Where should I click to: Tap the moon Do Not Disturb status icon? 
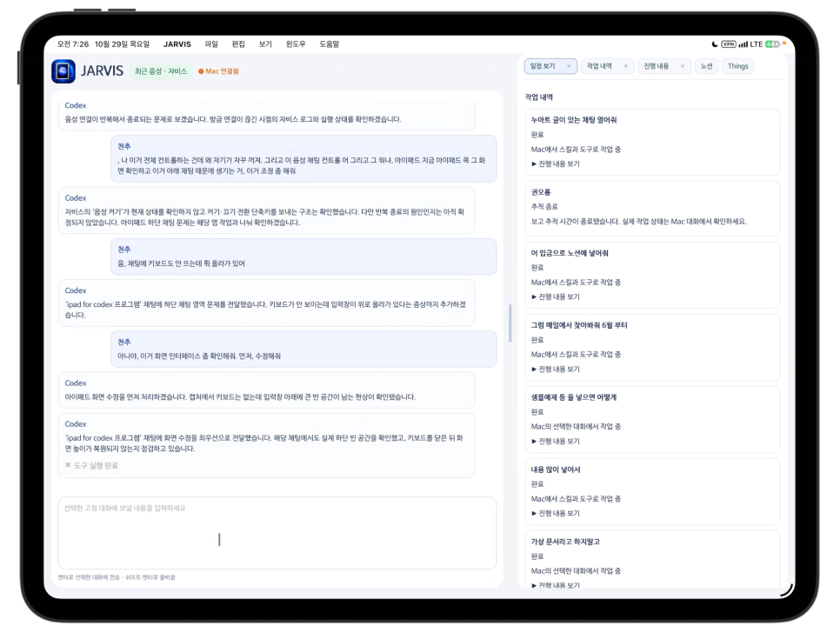pyautogui.click(x=715, y=44)
